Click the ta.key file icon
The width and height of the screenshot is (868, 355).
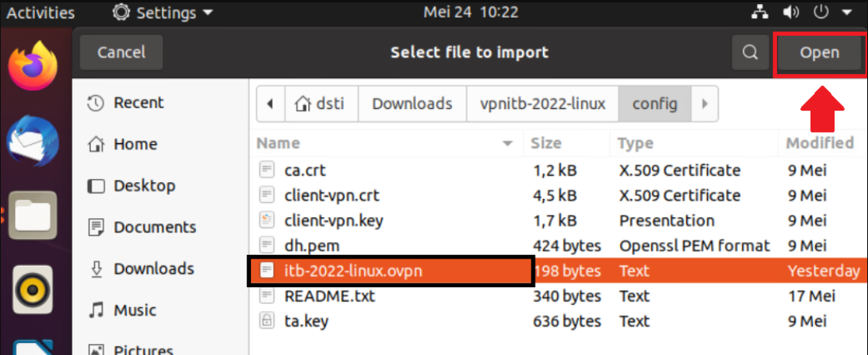tap(267, 322)
